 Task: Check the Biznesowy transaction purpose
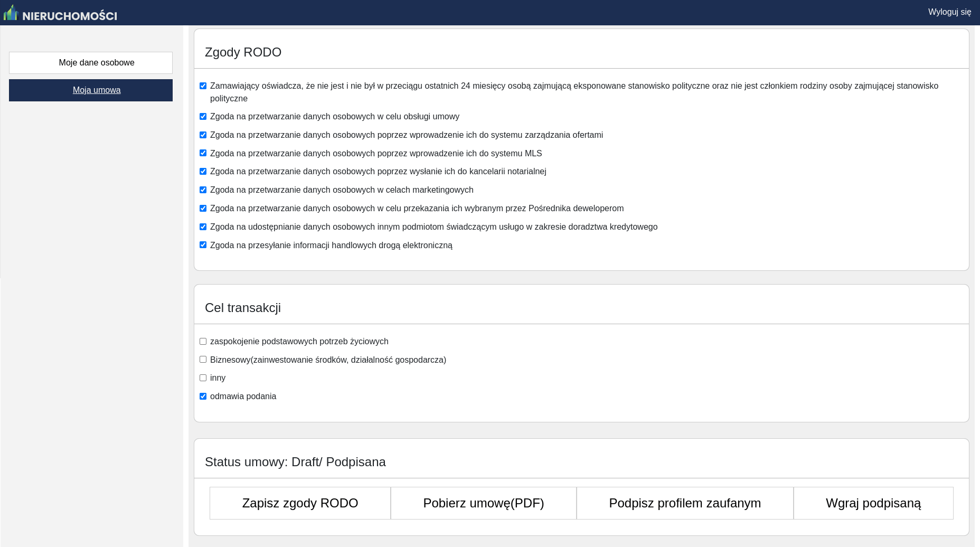pos(203,360)
